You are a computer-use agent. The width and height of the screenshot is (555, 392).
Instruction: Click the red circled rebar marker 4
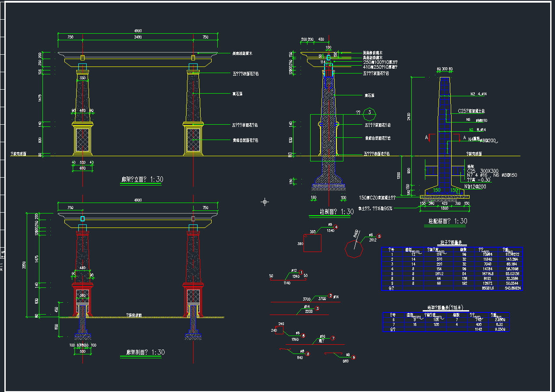point(336,227)
